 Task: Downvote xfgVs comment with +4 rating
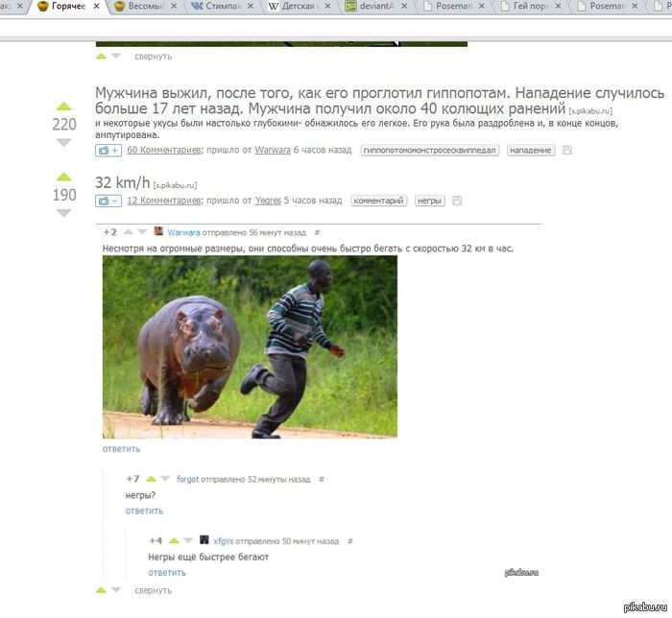[x=188, y=540]
